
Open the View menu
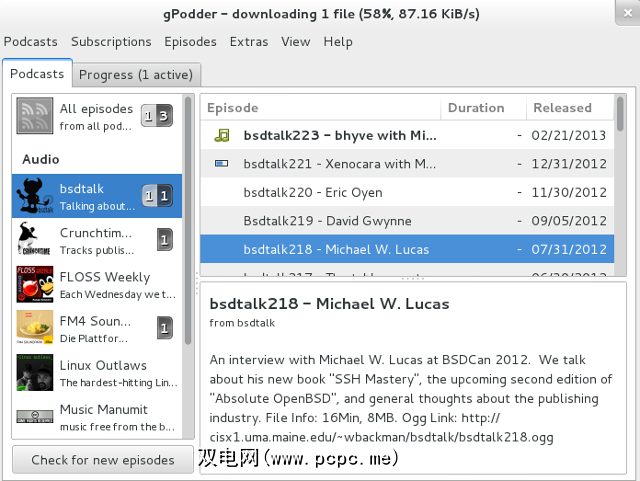click(x=296, y=42)
